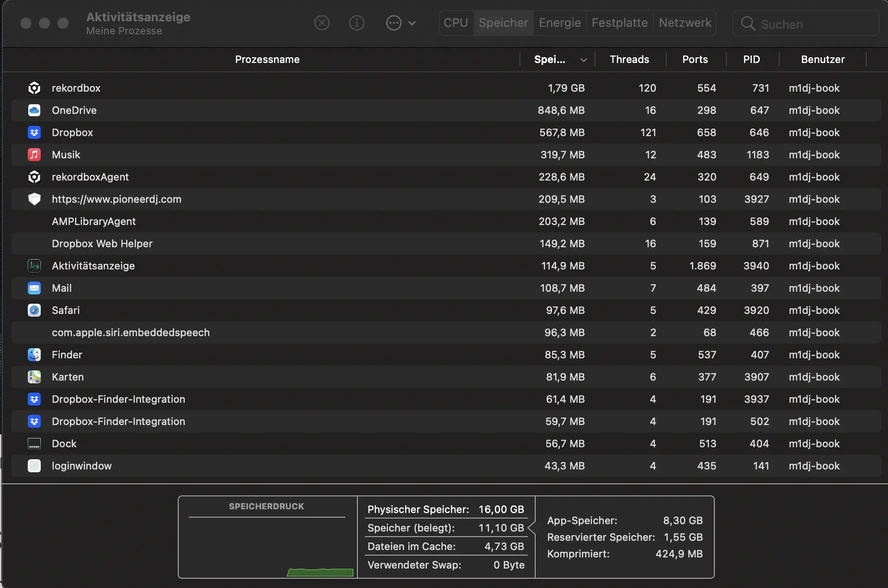This screenshot has width=888, height=588.
Task: Sort by the PID column header
Action: pos(751,59)
